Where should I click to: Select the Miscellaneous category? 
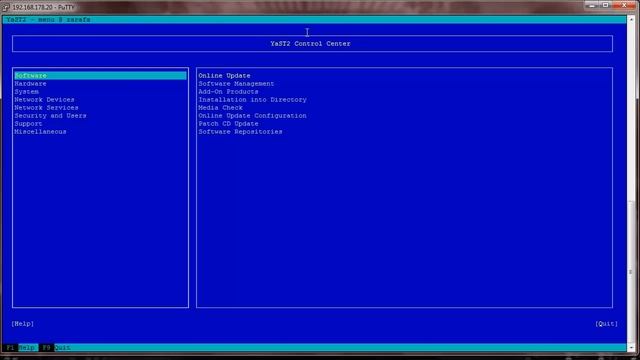click(40, 132)
